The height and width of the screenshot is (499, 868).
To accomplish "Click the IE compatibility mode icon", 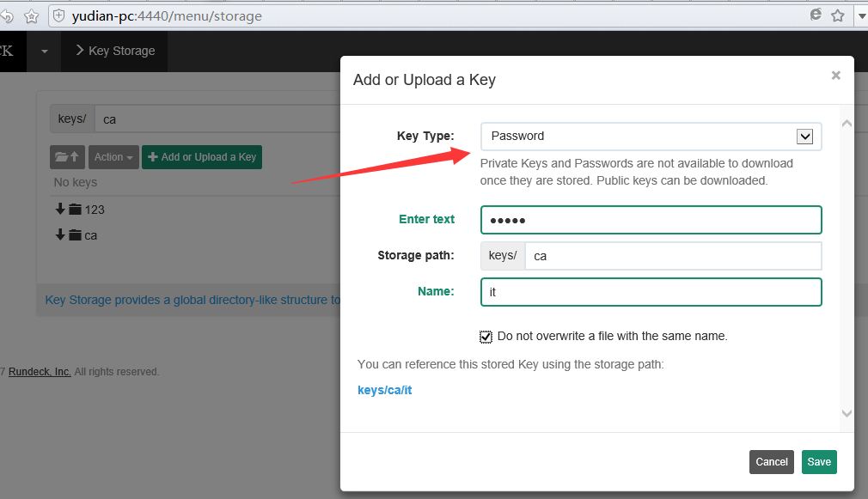I will (816, 15).
